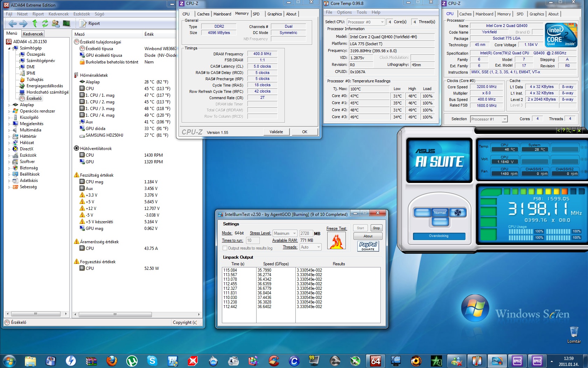Open Skype from the taskbar

coord(152,361)
